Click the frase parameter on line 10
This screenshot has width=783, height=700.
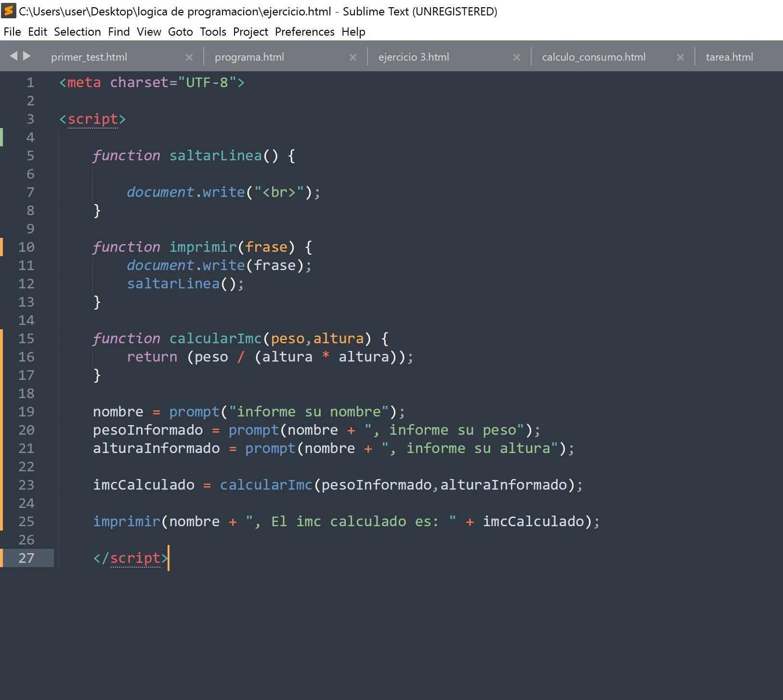pos(266,247)
